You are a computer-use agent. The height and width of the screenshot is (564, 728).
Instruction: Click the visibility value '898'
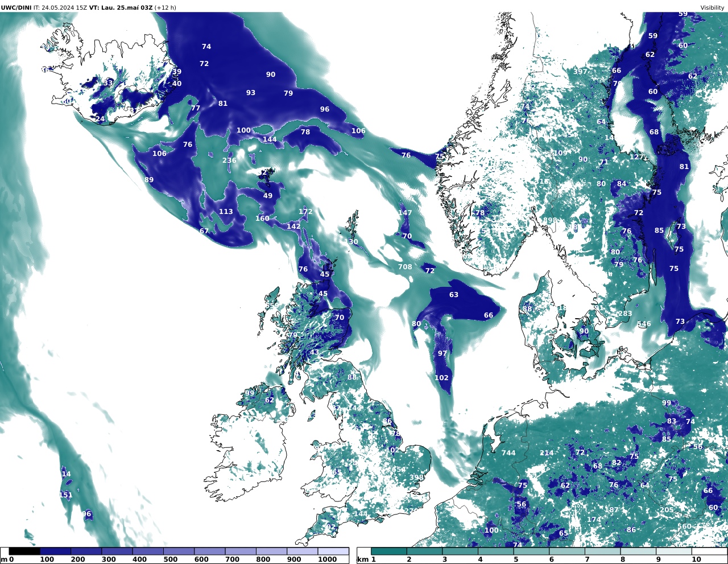[x=550, y=220]
